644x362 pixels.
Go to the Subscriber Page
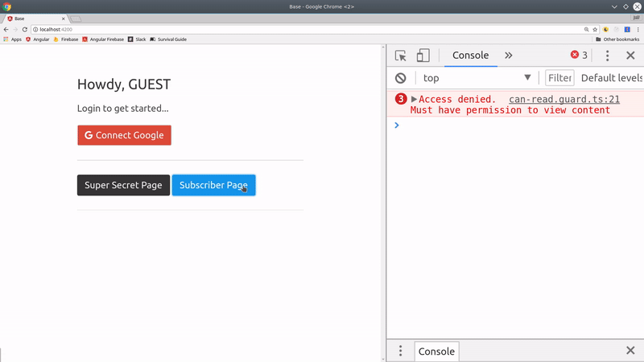pyautogui.click(x=213, y=185)
